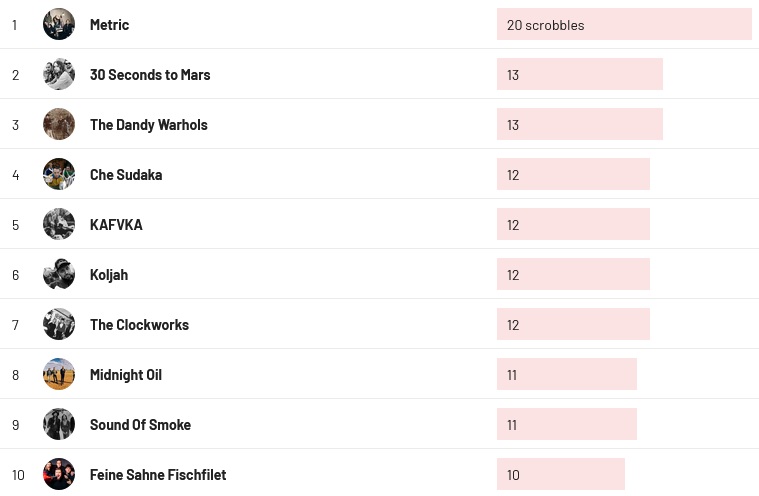
Task: Click Feine Sahne Fischfilet's 10 scrobbles bar
Action: (560, 474)
